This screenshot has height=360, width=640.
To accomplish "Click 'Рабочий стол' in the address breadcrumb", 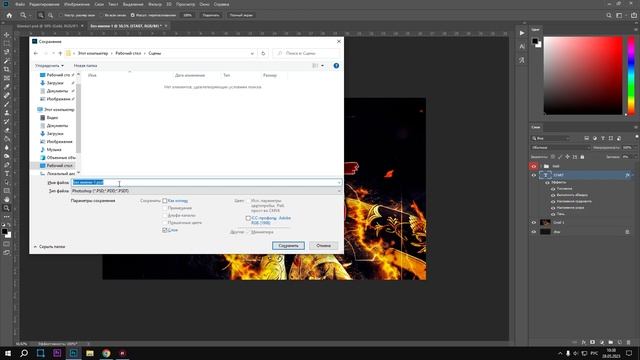I will (128, 53).
